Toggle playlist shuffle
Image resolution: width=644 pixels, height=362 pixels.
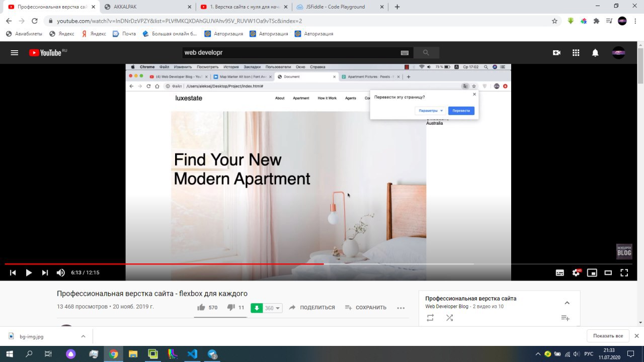(449, 318)
